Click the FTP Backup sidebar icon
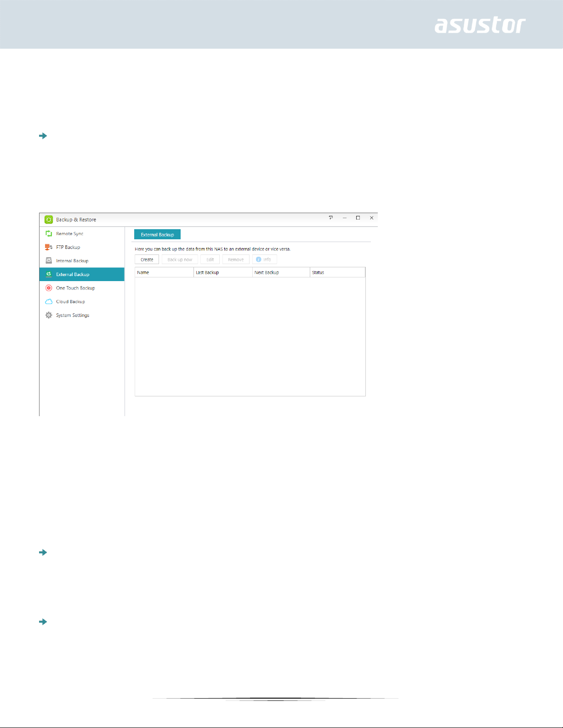563x728 pixels. (49, 247)
